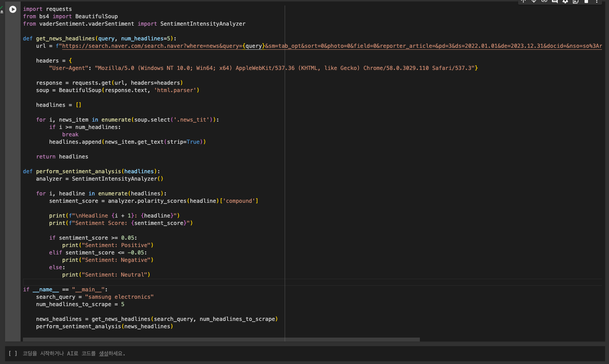The image size is (609, 364).
Task: Click the 'Sentiment: Negative' print statement
Action: tap(108, 260)
